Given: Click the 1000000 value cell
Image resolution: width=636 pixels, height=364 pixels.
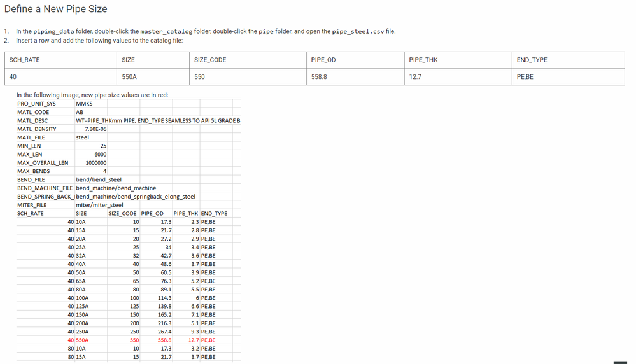Looking at the screenshot, I should point(96,163).
